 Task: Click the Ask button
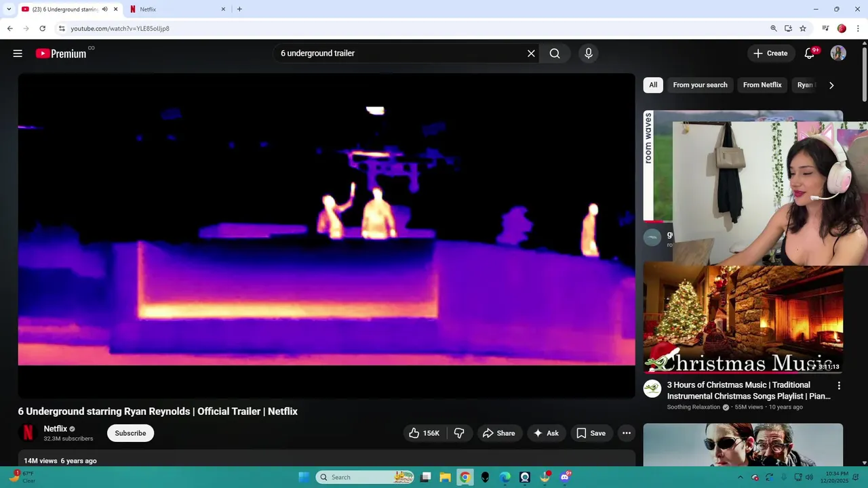tap(546, 433)
